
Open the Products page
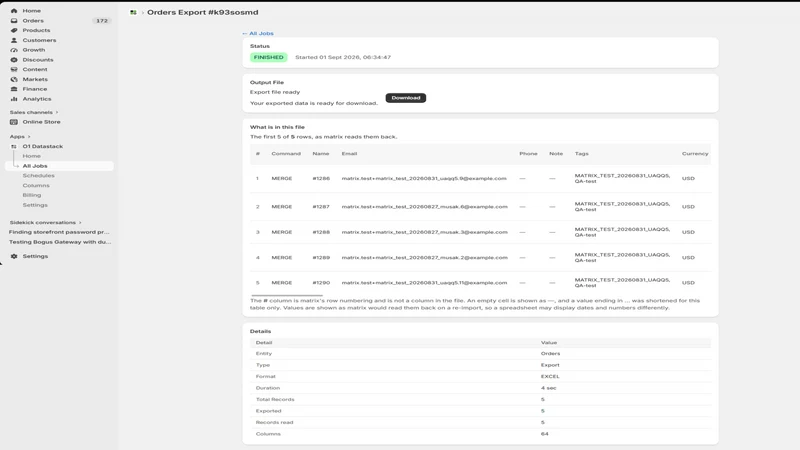coord(36,31)
